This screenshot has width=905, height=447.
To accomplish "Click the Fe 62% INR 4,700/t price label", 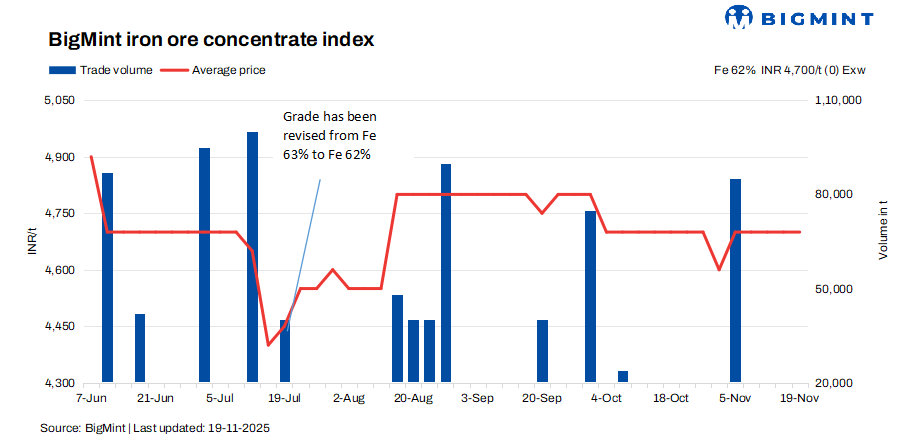I will [x=789, y=70].
